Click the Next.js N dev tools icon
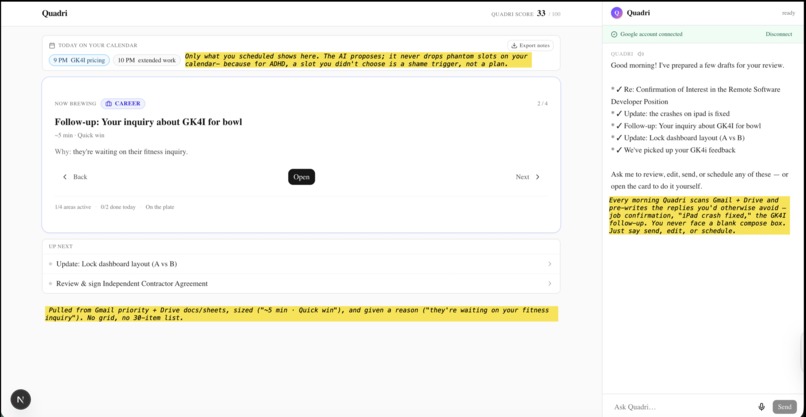The height and width of the screenshot is (417, 806). 21,399
